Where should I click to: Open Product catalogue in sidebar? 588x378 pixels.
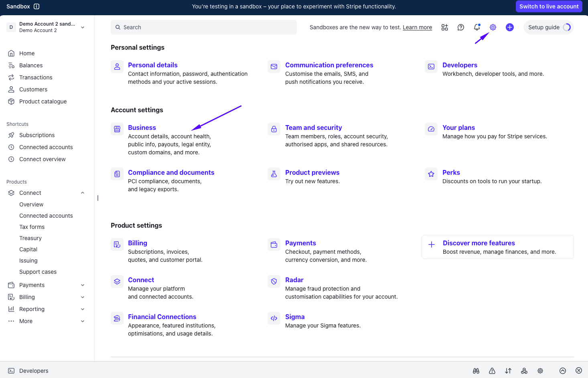click(x=43, y=101)
